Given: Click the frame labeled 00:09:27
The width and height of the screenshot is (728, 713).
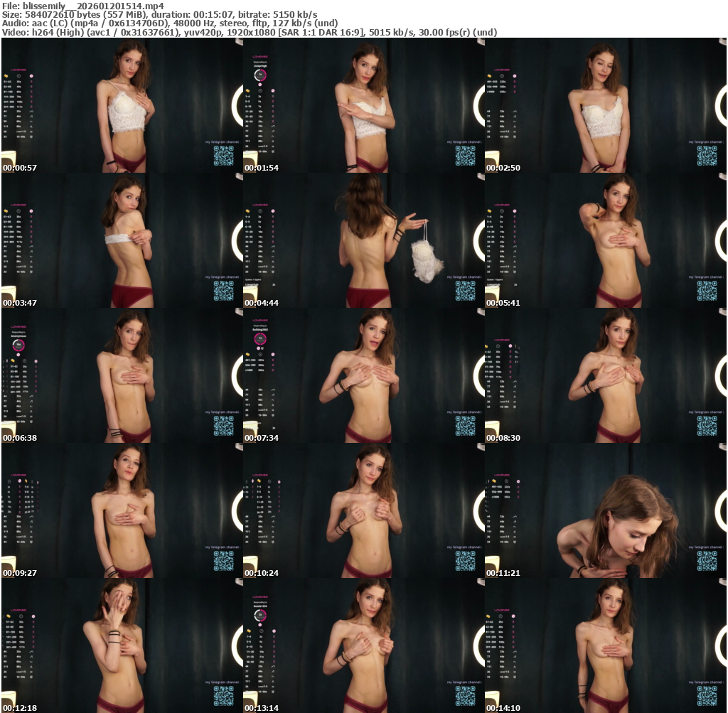Looking at the screenshot, I should 122,510.
